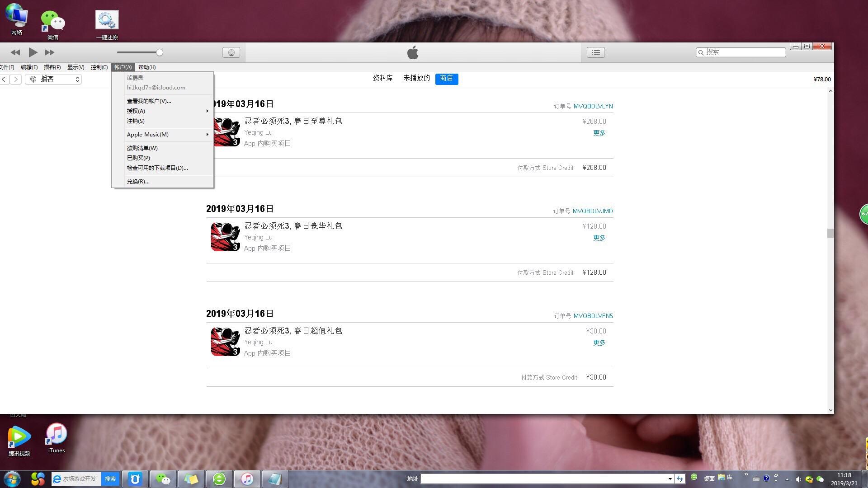Open the 文件(F) menu
This screenshot has height=488, width=868.
[x=7, y=67]
